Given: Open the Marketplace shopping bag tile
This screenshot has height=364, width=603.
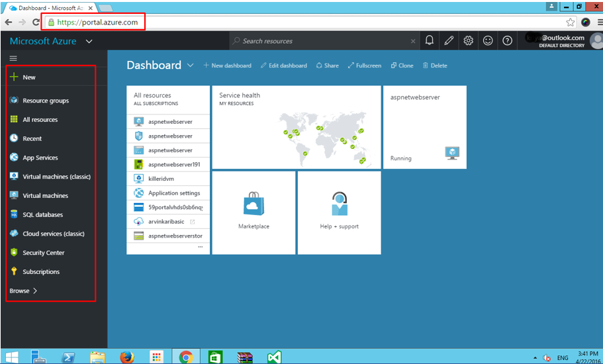Looking at the screenshot, I should coord(254,213).
